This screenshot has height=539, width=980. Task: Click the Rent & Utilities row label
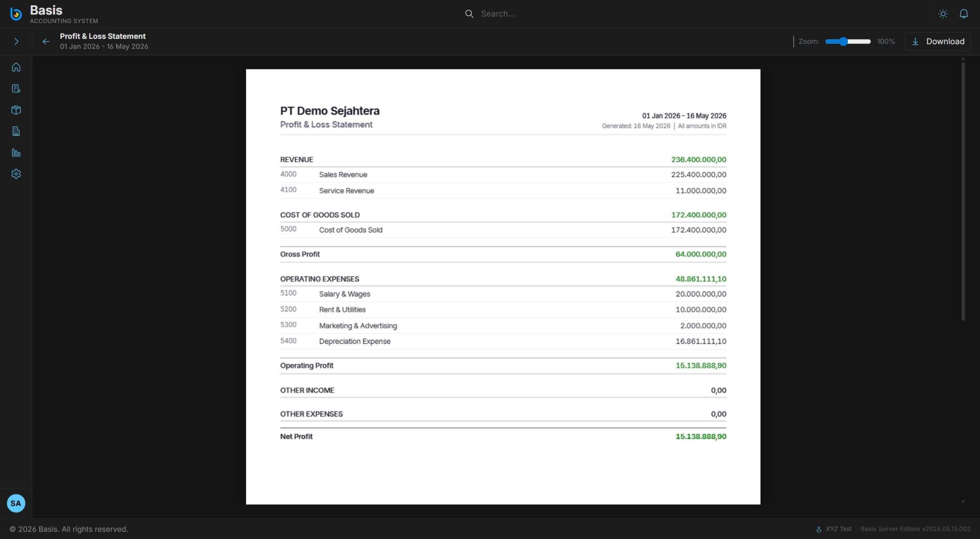click(x=342, y=310)
